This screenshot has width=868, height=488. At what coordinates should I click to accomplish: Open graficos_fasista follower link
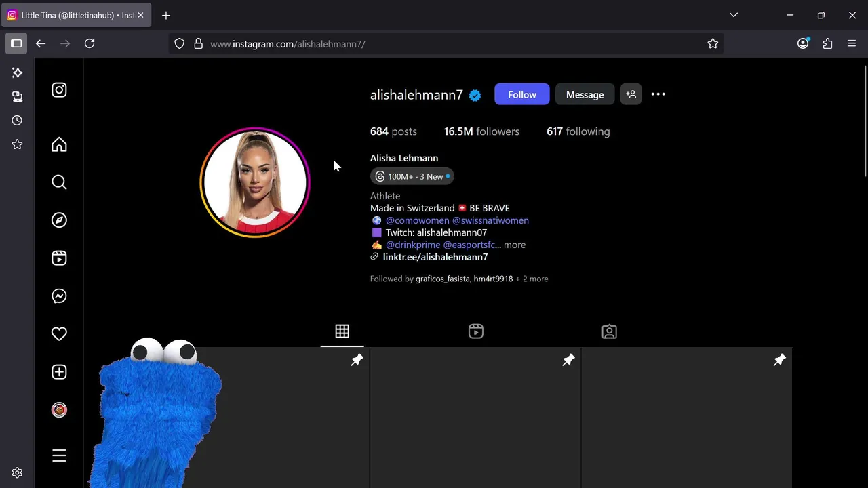click(442, 279)
